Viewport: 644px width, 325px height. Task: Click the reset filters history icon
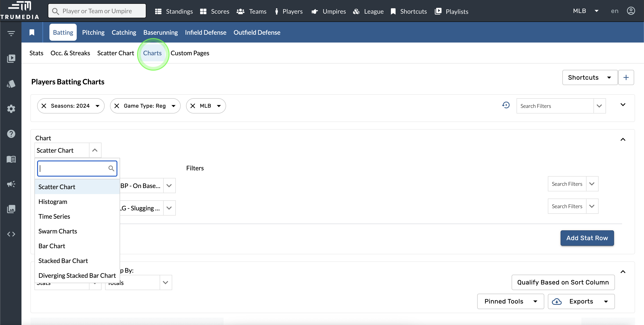506,105
